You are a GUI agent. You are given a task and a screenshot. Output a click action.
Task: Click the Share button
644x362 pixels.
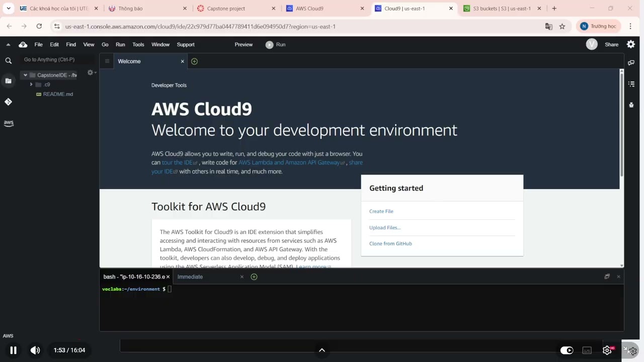pyautogui.click(x=611, y=45)
